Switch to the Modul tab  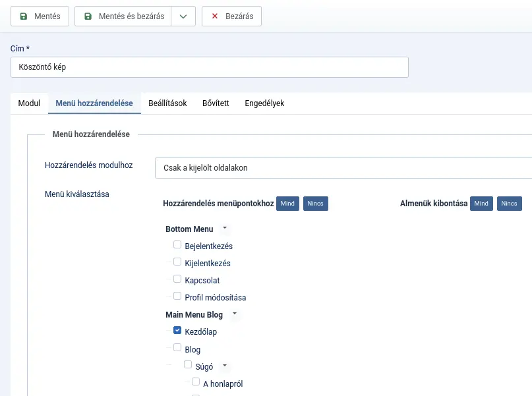[29, 103]
